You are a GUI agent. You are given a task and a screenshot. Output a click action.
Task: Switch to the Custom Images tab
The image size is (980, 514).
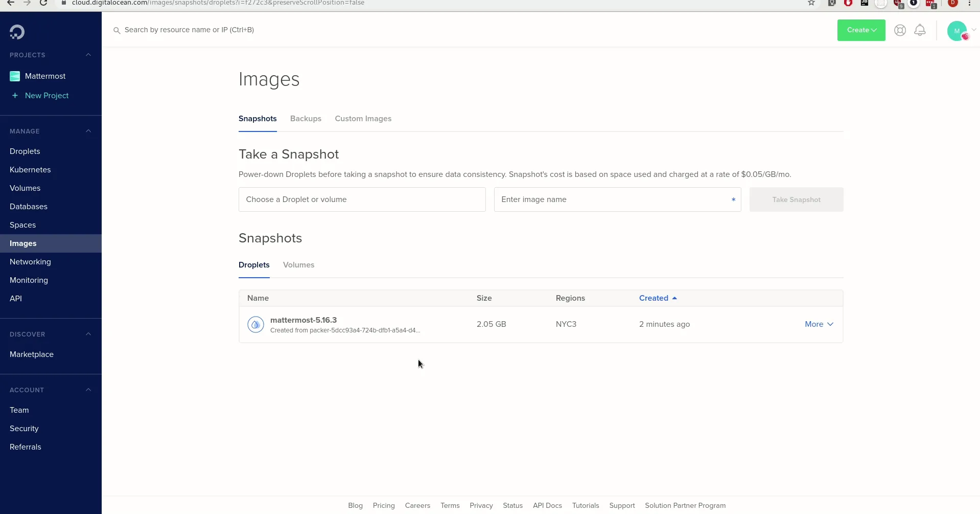pos(363,119)
